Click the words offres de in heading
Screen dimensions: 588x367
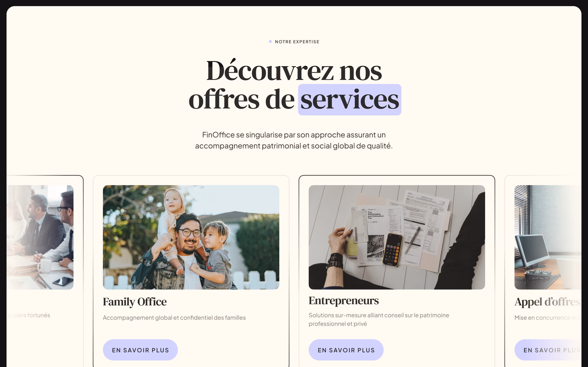(x=242, y=99)
